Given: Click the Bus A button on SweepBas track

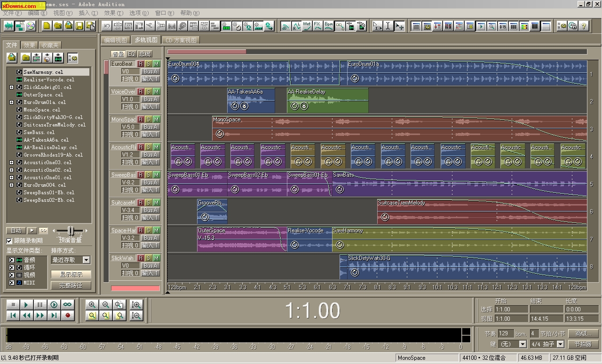Looking at the screenshot, I should pyautogui.click(x=150, y=182).
